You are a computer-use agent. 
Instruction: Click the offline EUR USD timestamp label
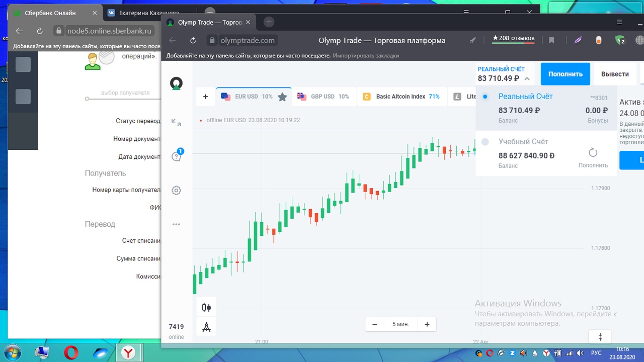tap(253, 120)
